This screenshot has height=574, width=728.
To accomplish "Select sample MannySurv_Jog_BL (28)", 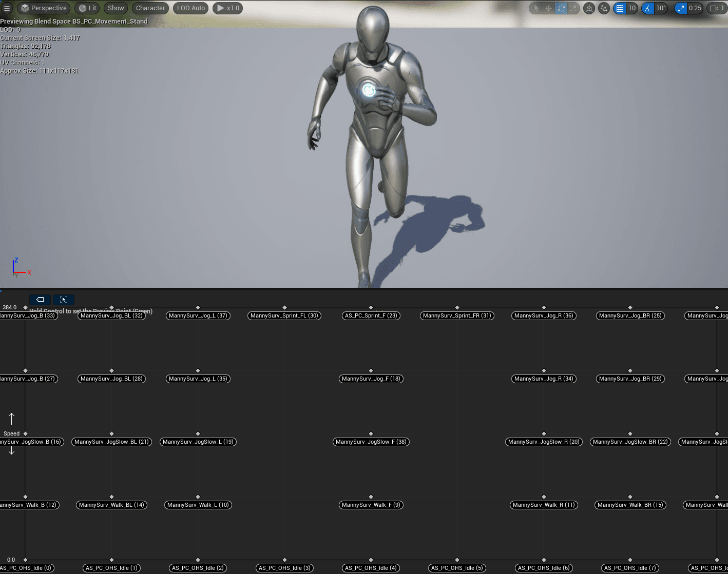I will (111, 379).
